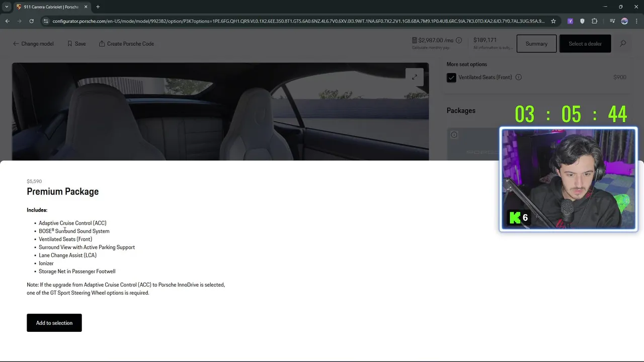Click the More seat options heading
644x362 pixels.
[467, 64]
